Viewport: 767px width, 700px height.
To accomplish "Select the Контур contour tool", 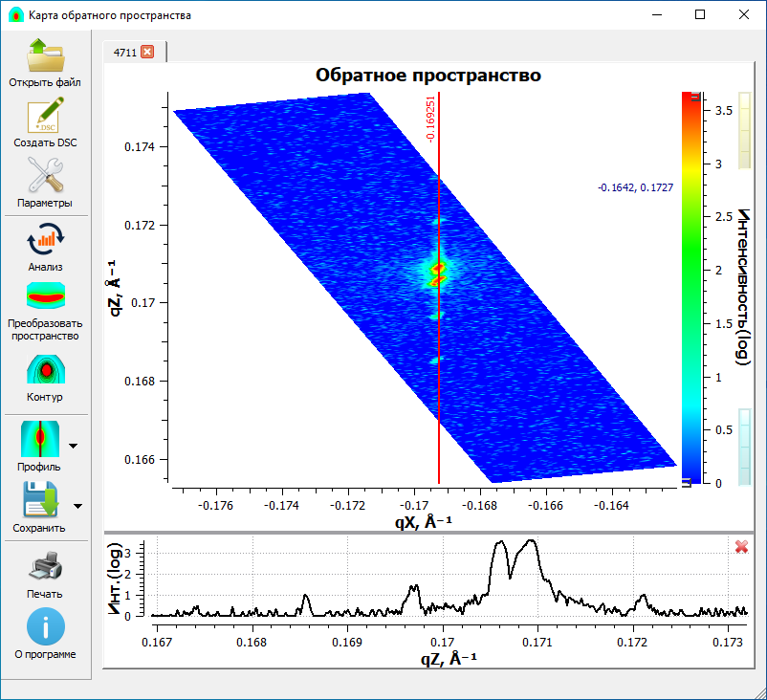I will pos(45,371).
